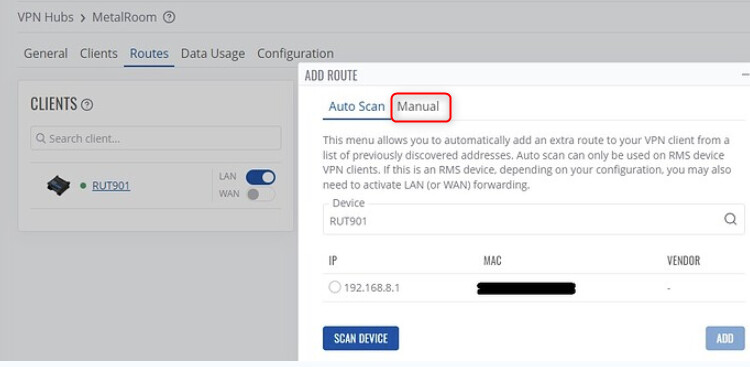
Task: Click the help icon next to MetalRoom
Action: pyautogui.click(x=169, y=18)
